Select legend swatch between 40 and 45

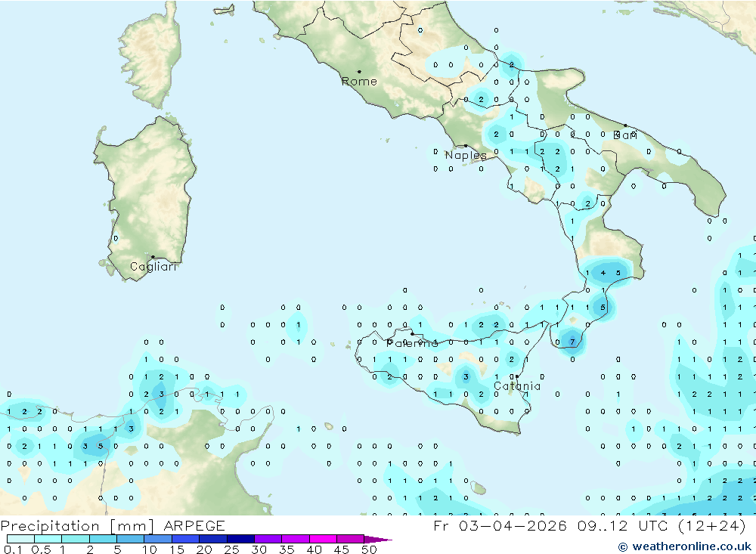coord(323,539)
